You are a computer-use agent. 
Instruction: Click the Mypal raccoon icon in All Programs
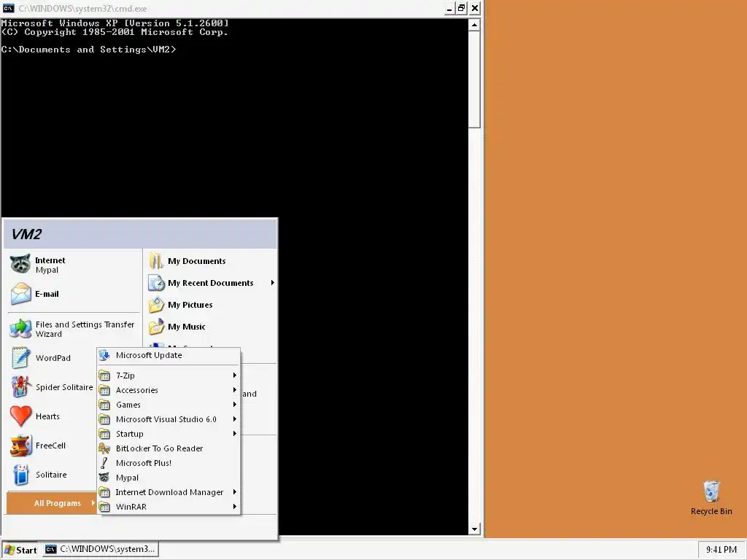pyautogui.click(x=104, y=478)
